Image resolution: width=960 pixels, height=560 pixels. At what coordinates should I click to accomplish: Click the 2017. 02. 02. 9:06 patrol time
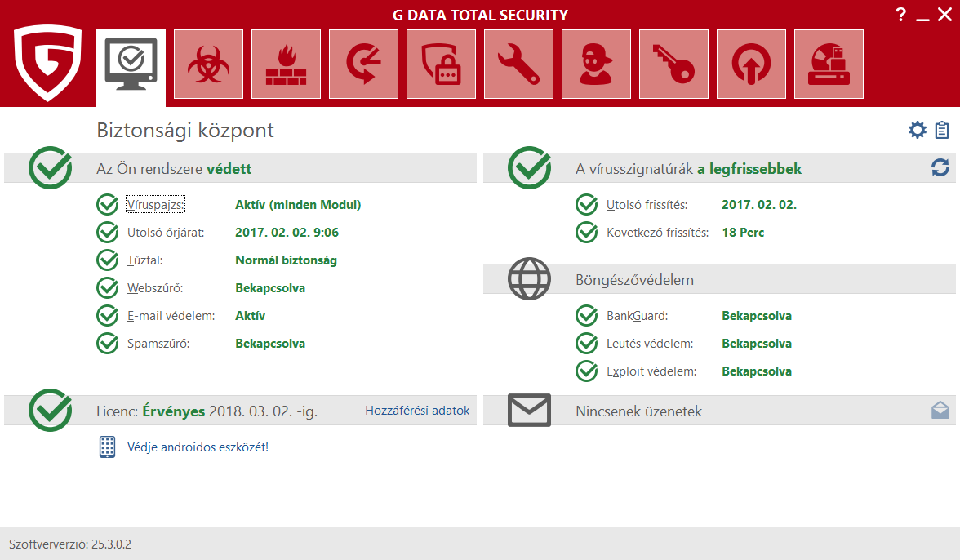[x=287, y=233]
